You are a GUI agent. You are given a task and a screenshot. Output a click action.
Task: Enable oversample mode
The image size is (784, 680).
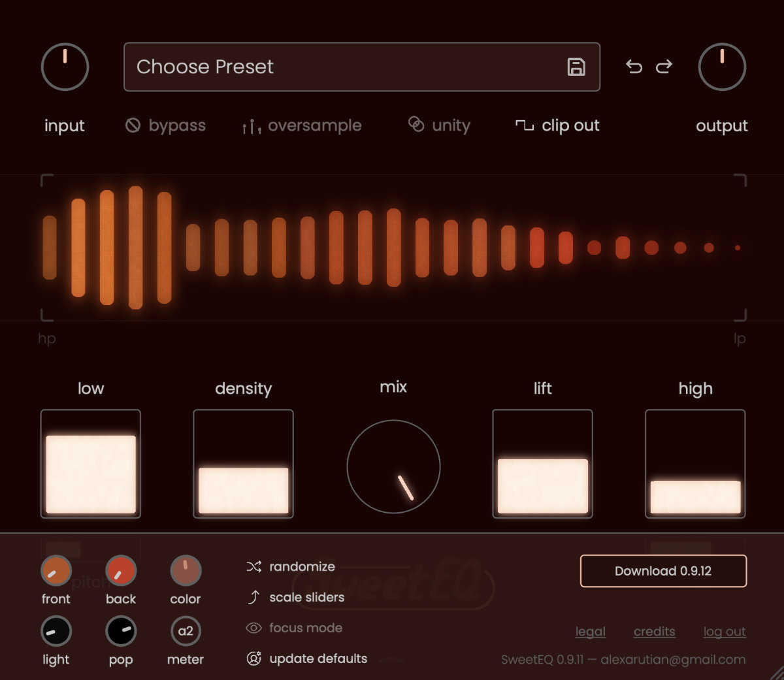pos(302,125)
